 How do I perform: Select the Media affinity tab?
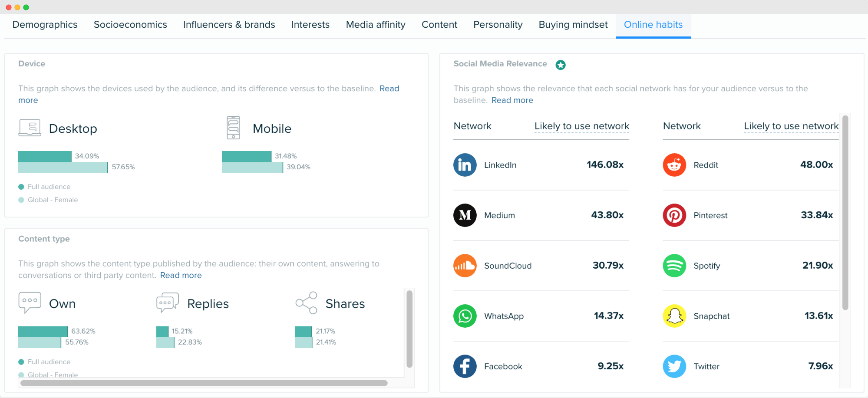[x=376, y=25]
